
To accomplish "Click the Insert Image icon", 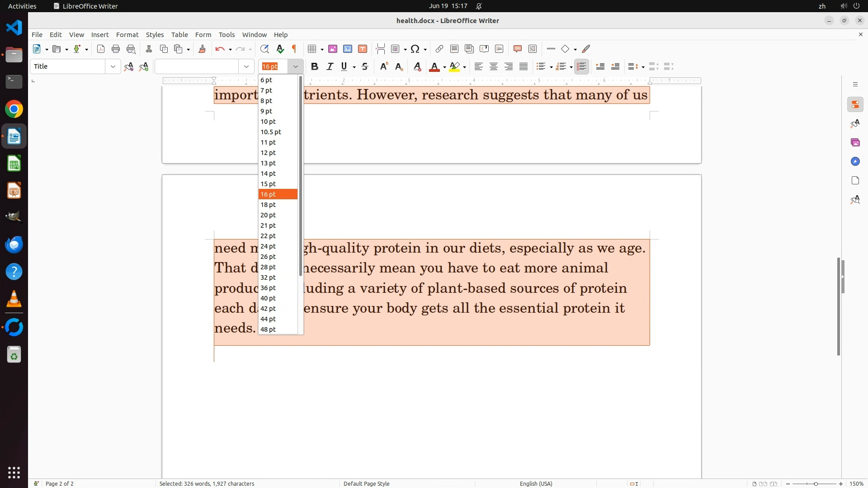I will (x=333, y=49).
